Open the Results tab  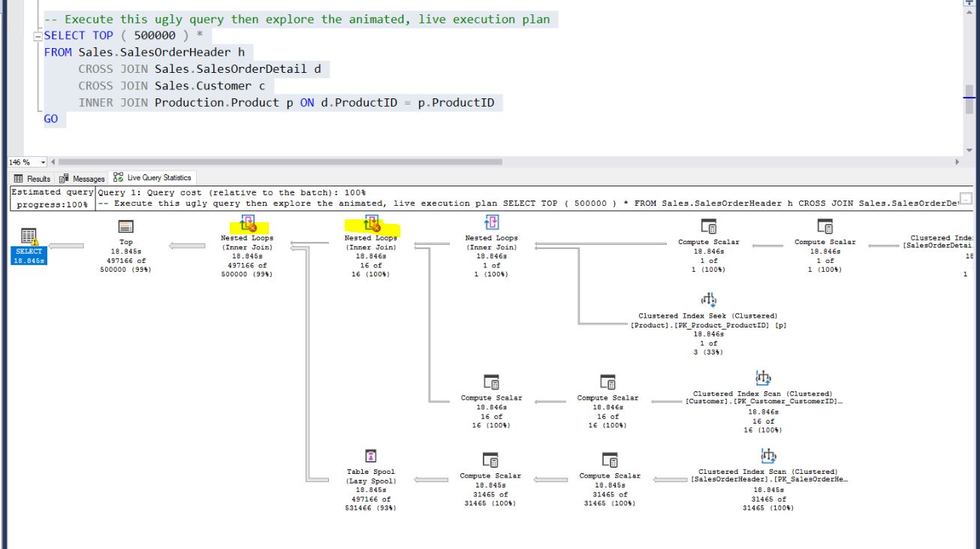[39, 178]
